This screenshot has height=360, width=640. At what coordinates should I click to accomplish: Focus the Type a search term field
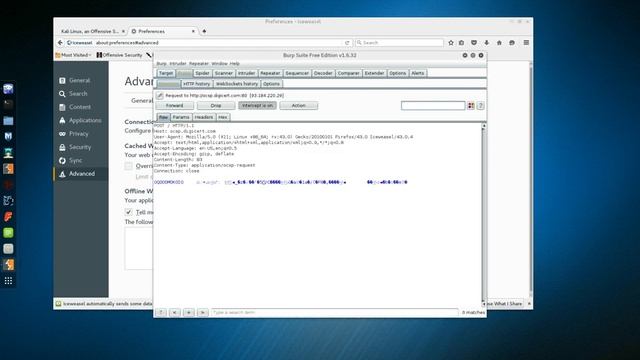coord(335,312)
